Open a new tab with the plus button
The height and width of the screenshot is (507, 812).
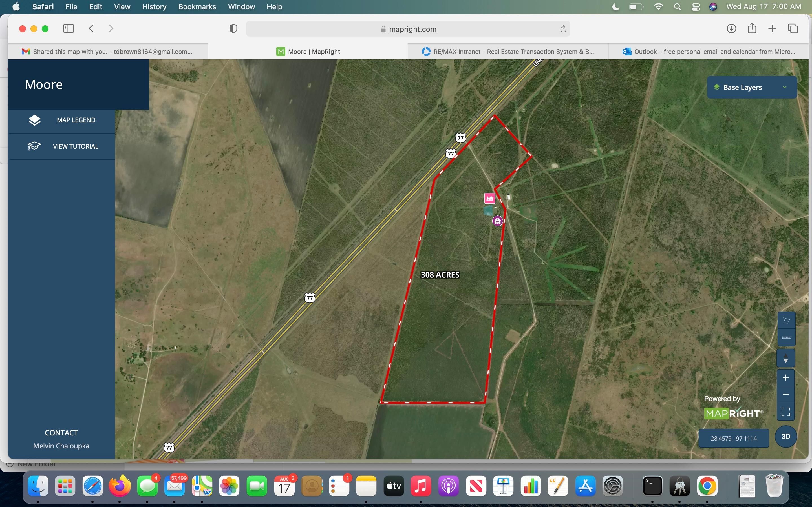point(772,28)
